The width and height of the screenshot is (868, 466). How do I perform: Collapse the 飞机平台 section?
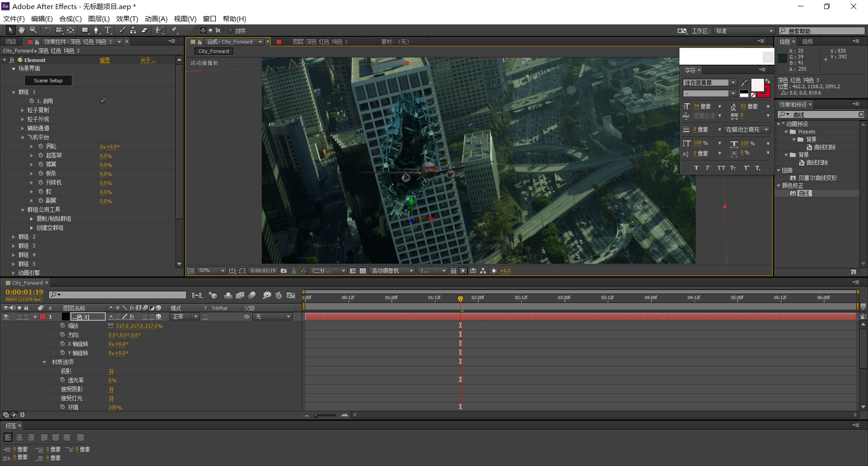(23, 137)
